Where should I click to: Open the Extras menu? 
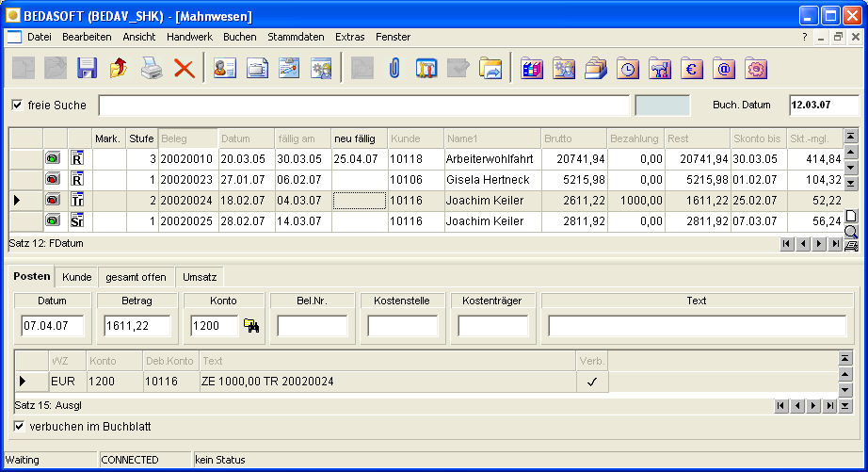coord(350,37)
